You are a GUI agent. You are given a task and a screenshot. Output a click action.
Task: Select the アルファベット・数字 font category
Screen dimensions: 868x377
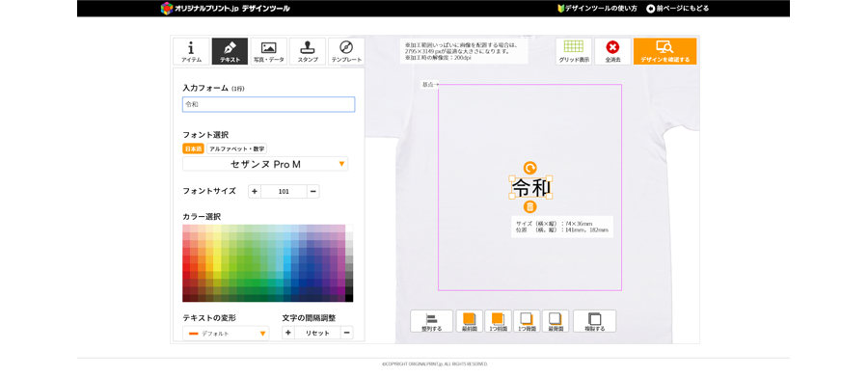click(x=237, y=148)
